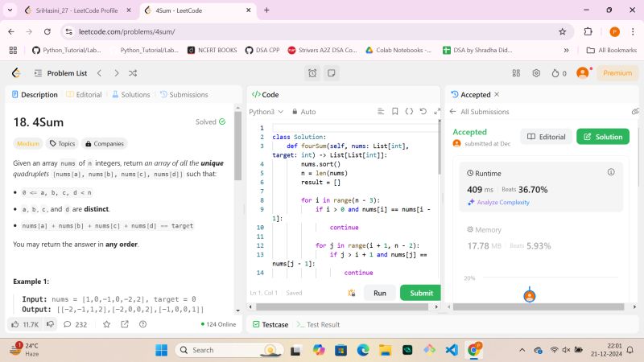Click the Analyze Complexity link
Image resolution: width=644 pixels, height=362 pixels.
tap(502, 202)
